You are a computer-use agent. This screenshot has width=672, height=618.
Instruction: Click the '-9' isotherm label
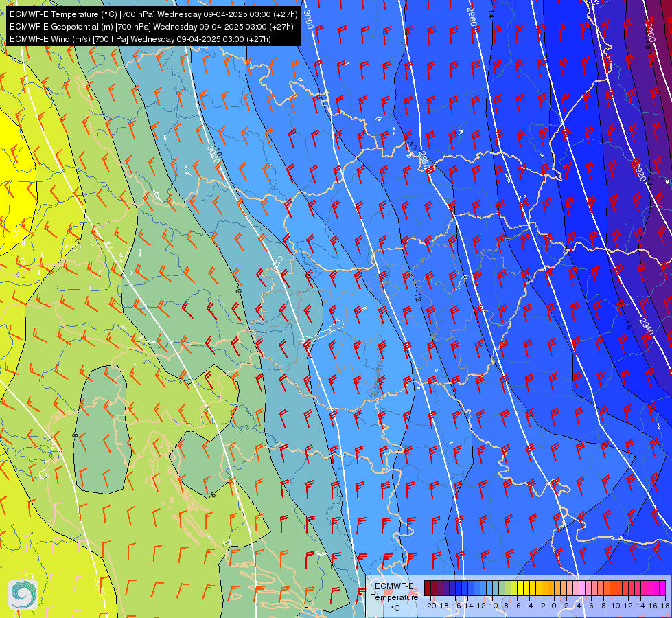(x=238, y=290)
